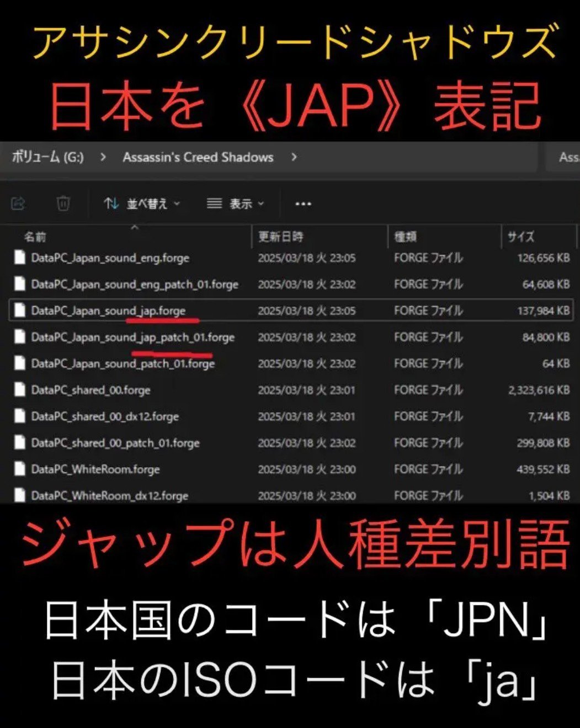
Task: Click size cell 84,800 KB
Action: (546, 337)
